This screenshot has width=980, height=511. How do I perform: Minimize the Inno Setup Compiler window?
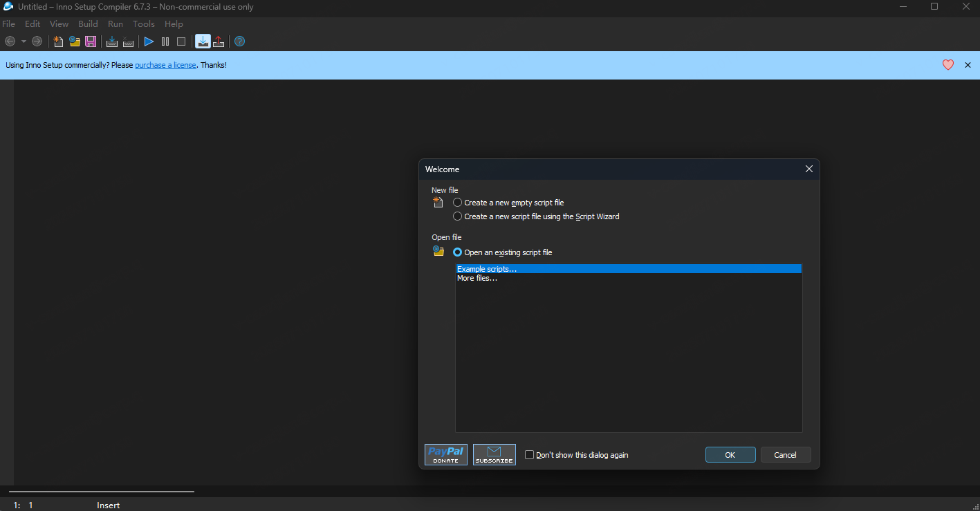(903, 7)
